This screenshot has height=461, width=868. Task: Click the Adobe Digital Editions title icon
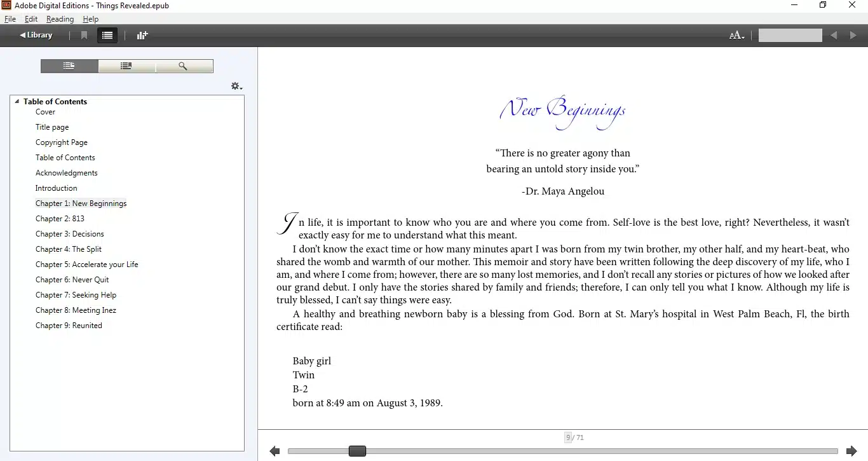click(6, 5)
